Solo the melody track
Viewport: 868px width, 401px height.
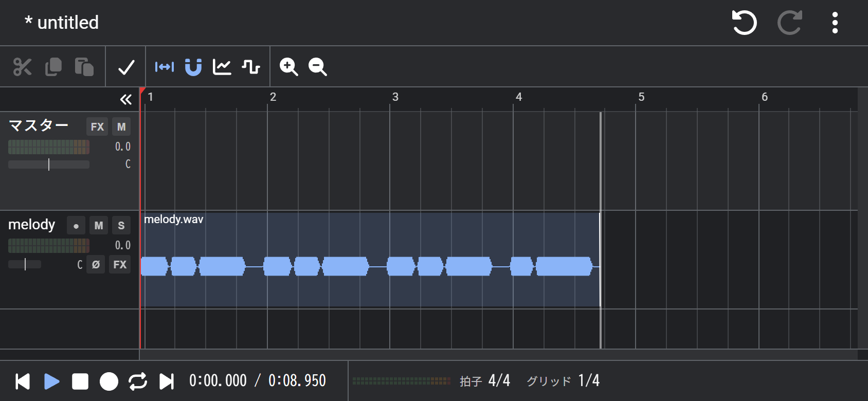coord(121,225)
